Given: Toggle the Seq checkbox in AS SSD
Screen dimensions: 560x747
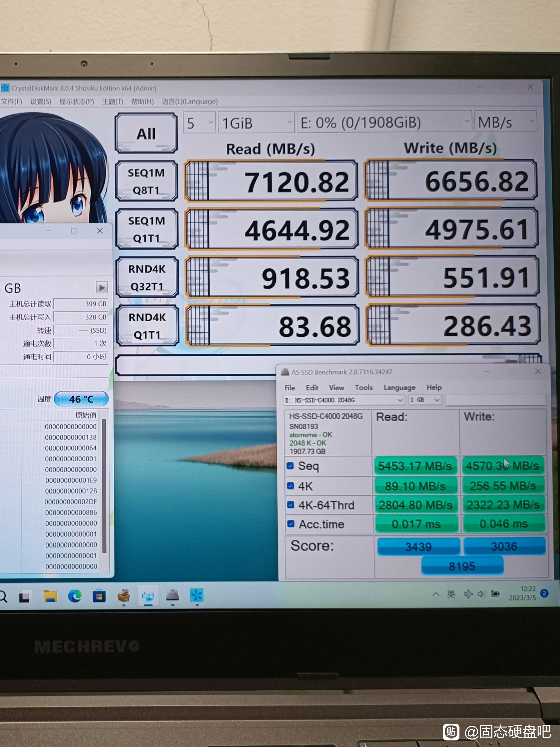Looking at the screenshot, I should 290,466.
